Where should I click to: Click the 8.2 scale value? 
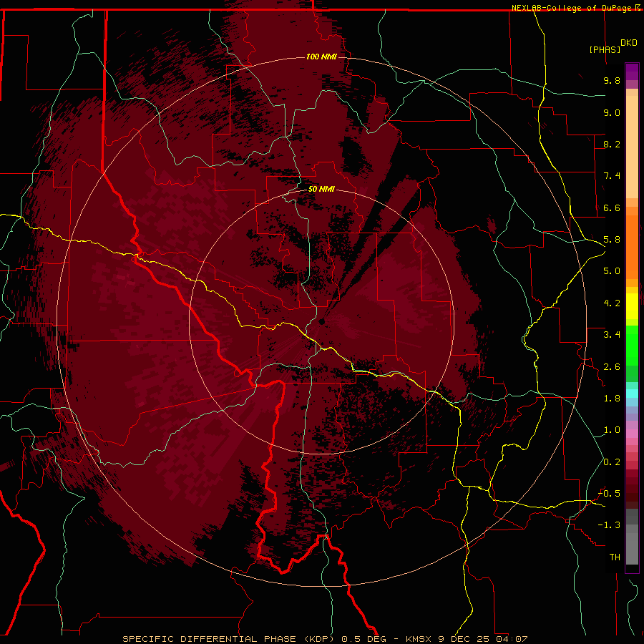(x=612, y=144)
